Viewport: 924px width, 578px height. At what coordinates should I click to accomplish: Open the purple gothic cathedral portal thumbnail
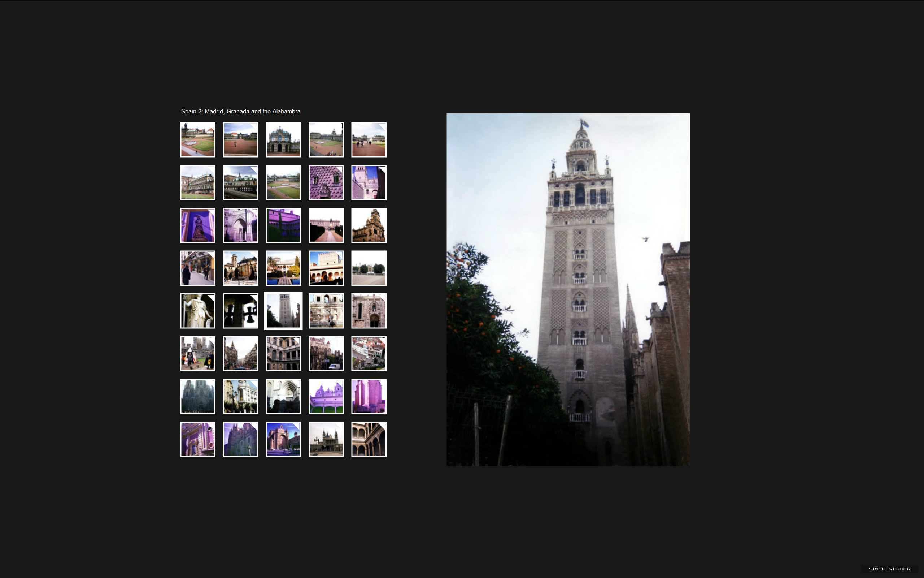tap(240, 225)
